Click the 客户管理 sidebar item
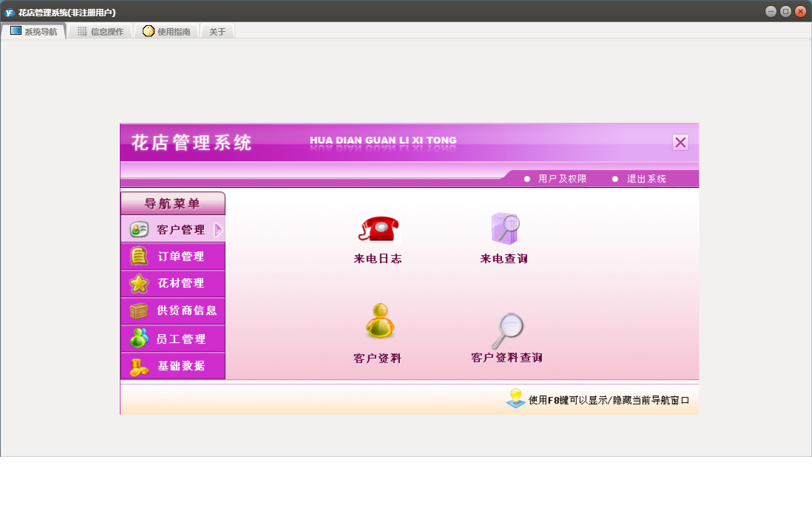The image size is (812, 527). pyautogui.click(x=172, y=230)
